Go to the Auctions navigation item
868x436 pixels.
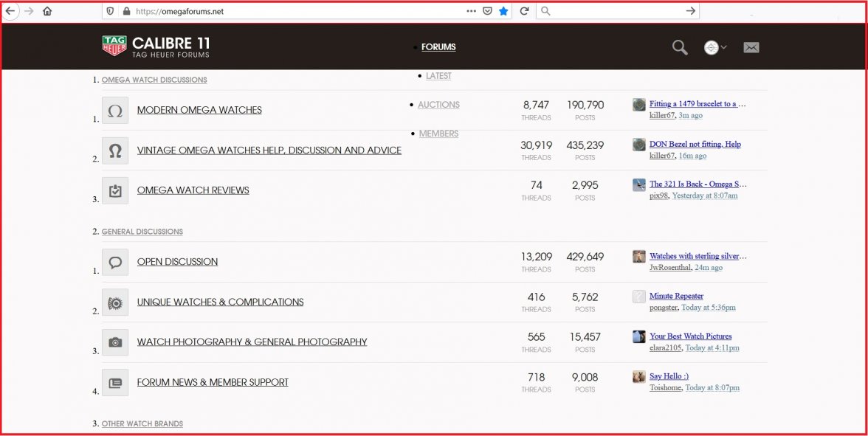click(438, 105)
